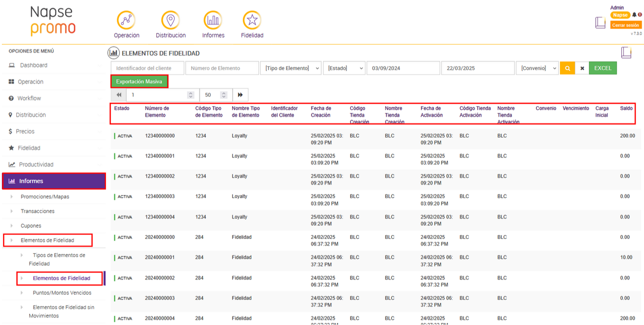Viewport: 644px width, 325px height.
Task: Open the Fidelidad star icon
Action: tap(252, 20)
